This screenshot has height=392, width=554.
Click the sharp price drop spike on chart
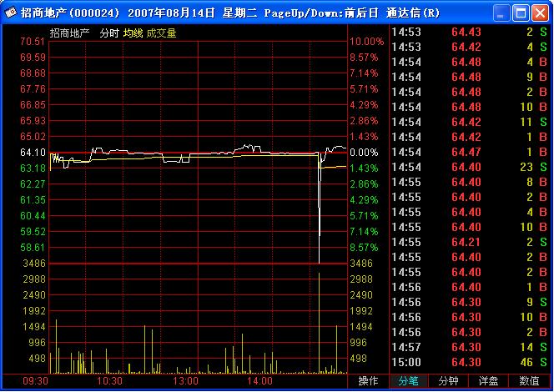[x=320, y=209]
